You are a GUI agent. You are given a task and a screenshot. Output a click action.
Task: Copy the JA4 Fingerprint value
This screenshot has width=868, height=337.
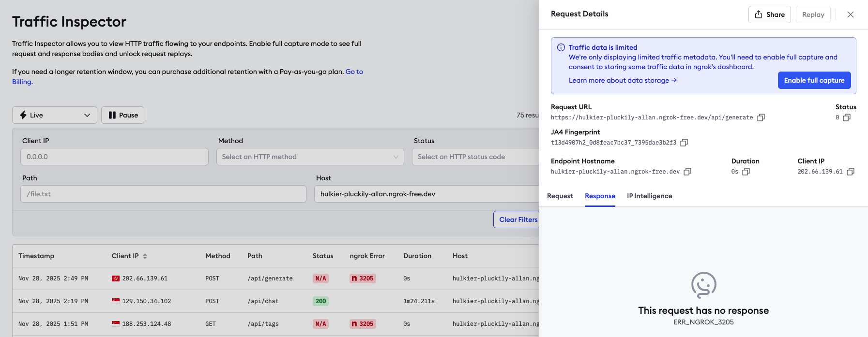(x=684, y=143)
